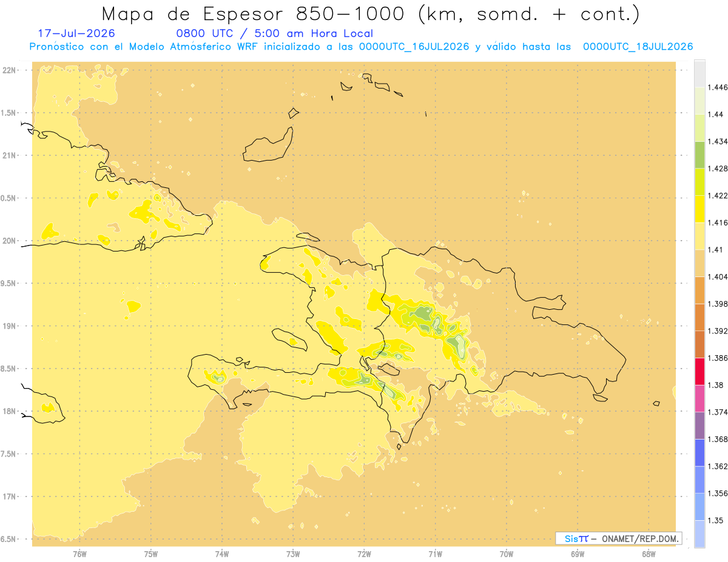This screenshot has width=728, height=562.
Task: Click the latitude label '18N'
Action: (x=9, y=412)
